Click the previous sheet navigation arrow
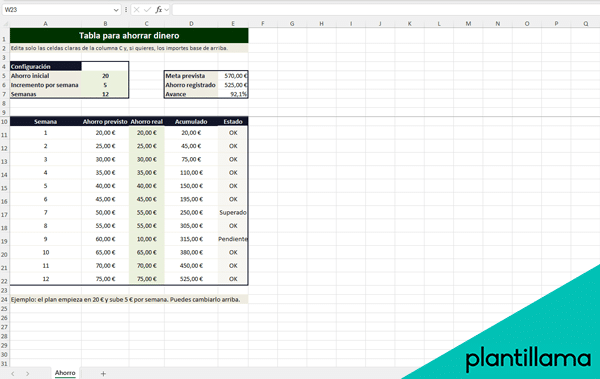This screenshot has width=600, height=379. [x=13, y=373]
